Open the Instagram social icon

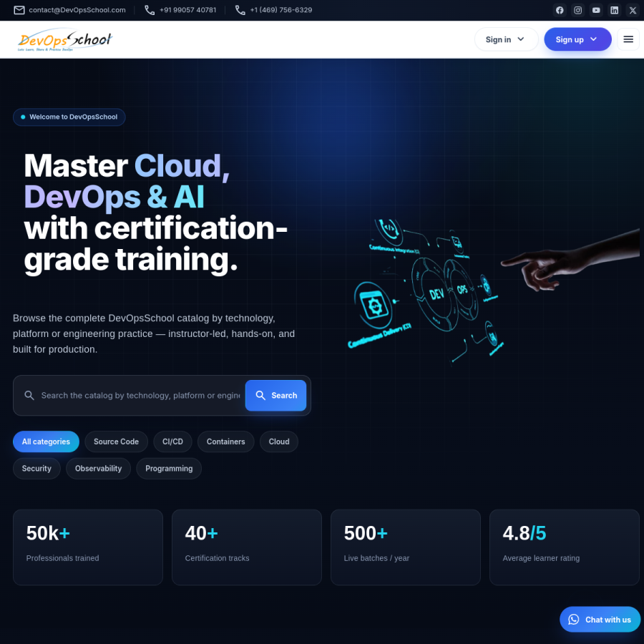point(577,10)
